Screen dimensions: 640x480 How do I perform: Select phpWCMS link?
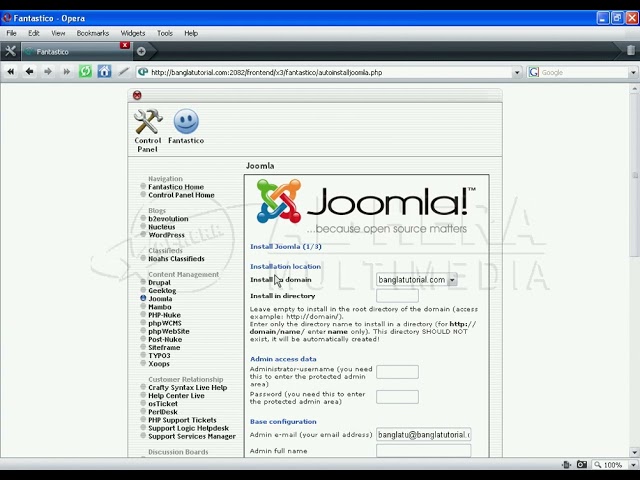(165, 323)
